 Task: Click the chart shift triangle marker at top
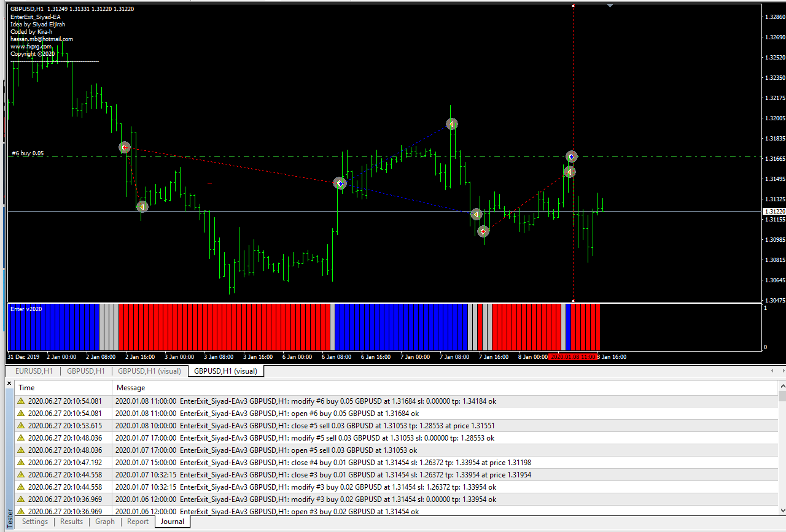tap(610, 6)
